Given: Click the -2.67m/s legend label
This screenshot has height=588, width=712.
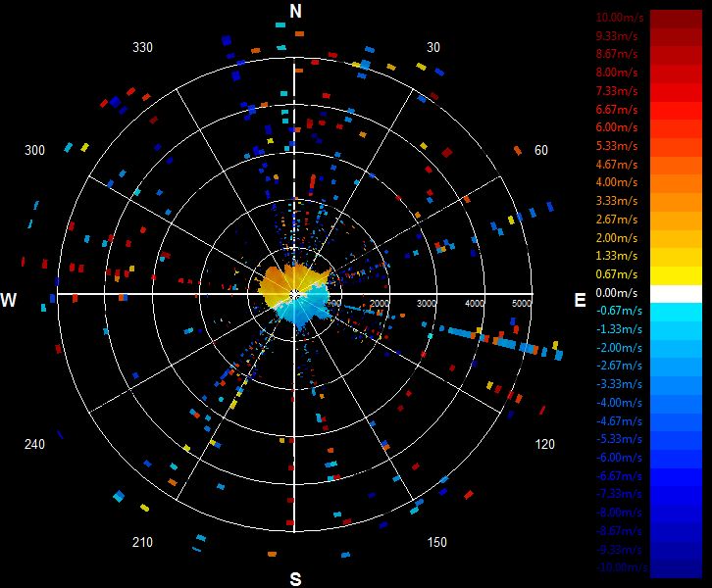Looking at the screenshot, I should click(x=620, y=366).
